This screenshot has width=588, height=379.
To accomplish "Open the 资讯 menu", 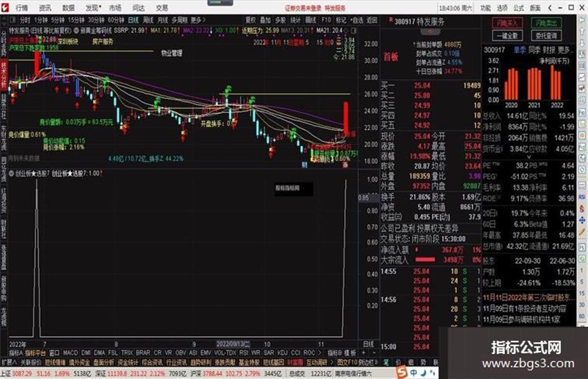I will pos(45,7).
